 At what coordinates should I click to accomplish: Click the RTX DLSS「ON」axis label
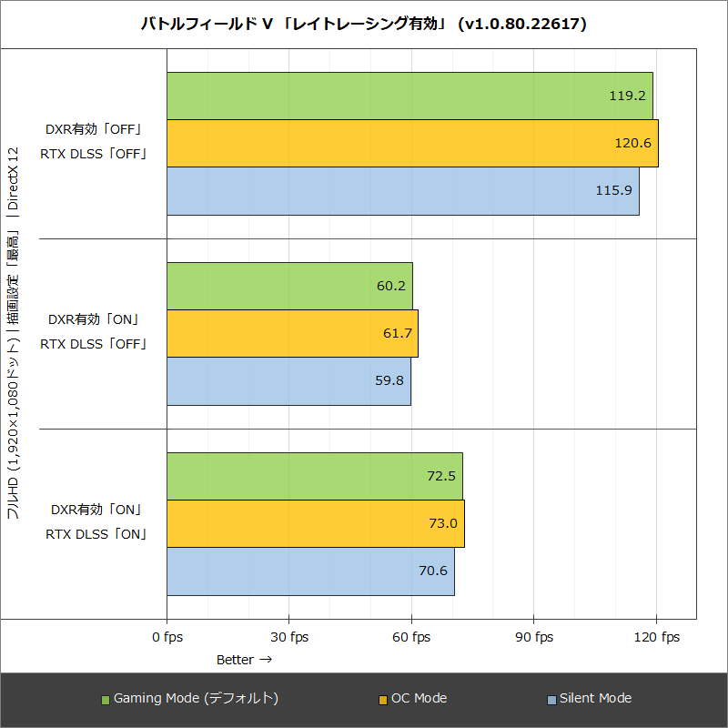pyautogui.click(x=96, y=535)
